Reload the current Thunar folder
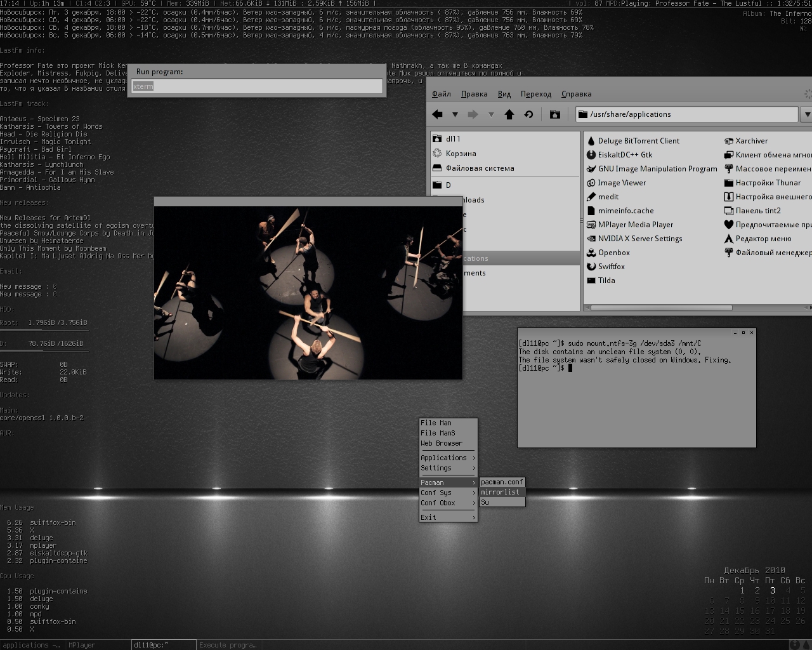 tap(528, 114)
